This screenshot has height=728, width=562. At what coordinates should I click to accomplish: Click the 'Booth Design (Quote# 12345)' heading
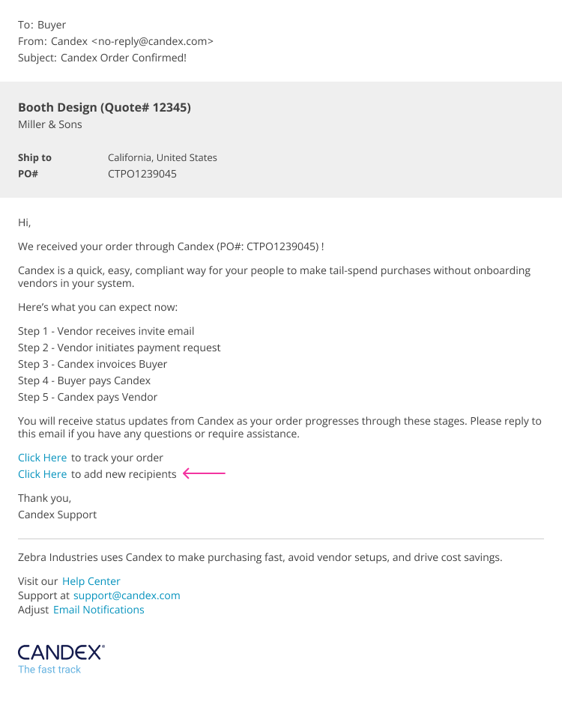pos(104,107)
